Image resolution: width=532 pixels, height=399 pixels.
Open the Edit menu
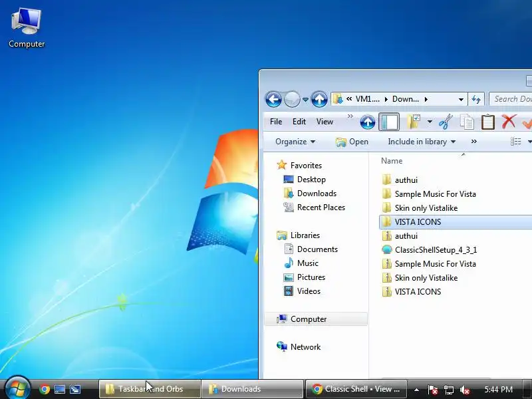(x=299, y=122)
